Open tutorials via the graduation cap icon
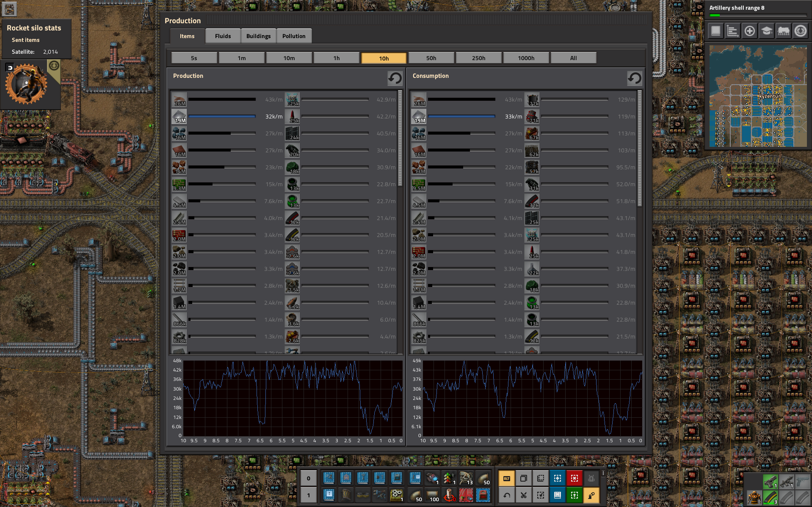 pos(766,31)
